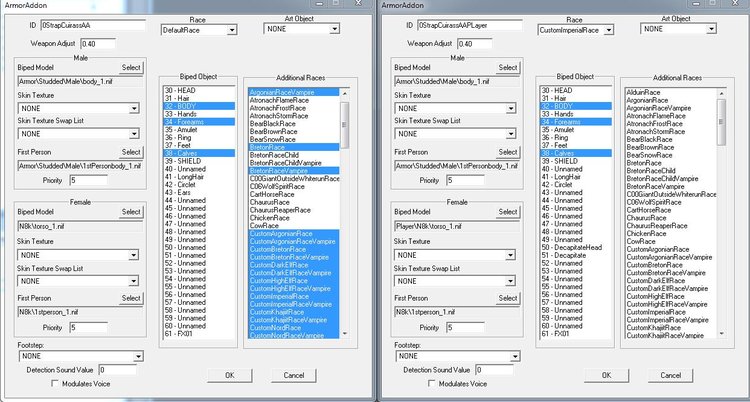Click ID field containing 0StrapCuirassAAPLayer
Screen dimensions: 750x402
470,25
